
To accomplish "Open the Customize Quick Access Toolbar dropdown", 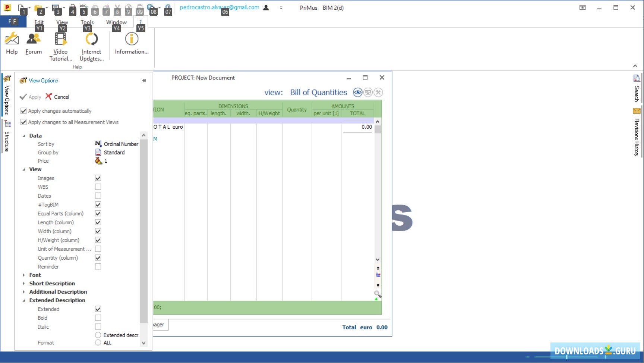I will pyautogui.click(x=281, y=7).
